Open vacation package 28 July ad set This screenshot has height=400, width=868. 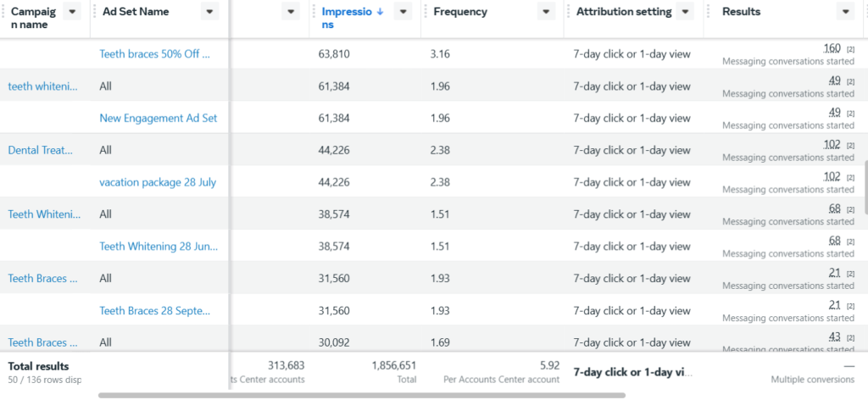157,182
